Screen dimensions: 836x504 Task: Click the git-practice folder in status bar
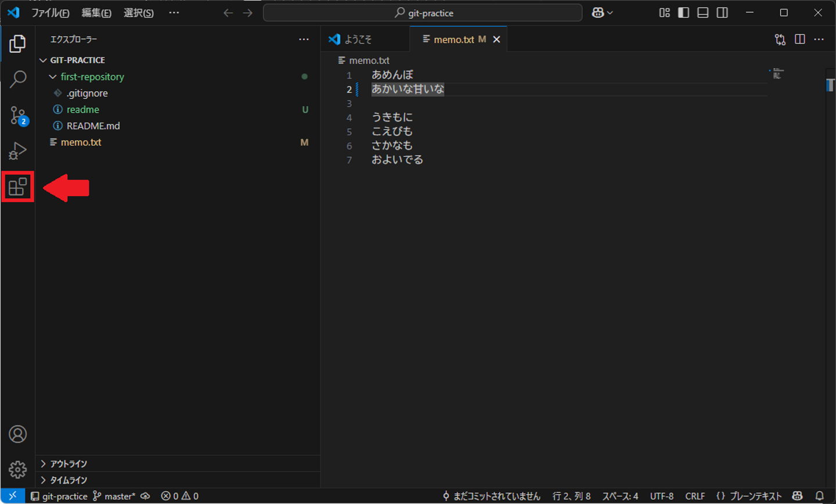[59, 496]
